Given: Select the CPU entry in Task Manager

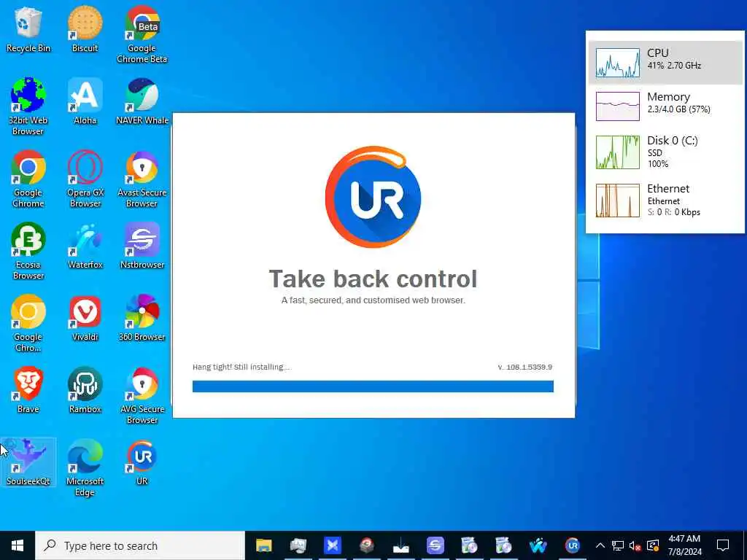Looking at the screenshot, I should click(665, 63).
